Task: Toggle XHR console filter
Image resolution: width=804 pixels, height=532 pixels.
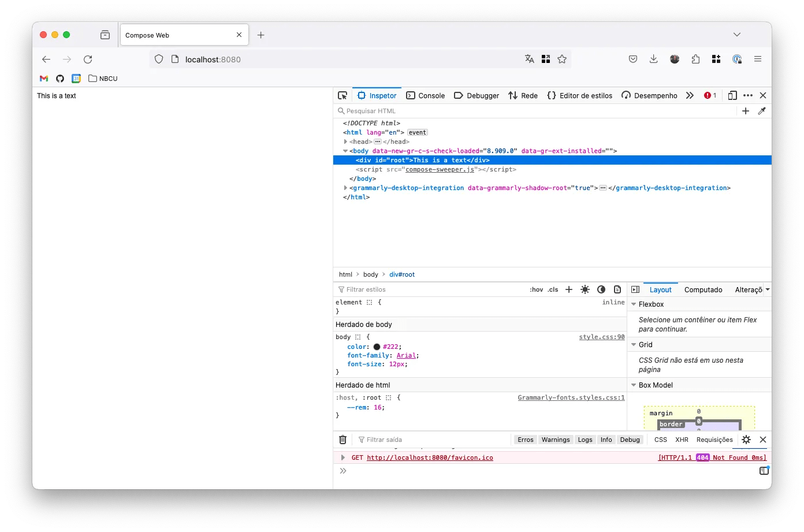Action: [x=682, y=440]
